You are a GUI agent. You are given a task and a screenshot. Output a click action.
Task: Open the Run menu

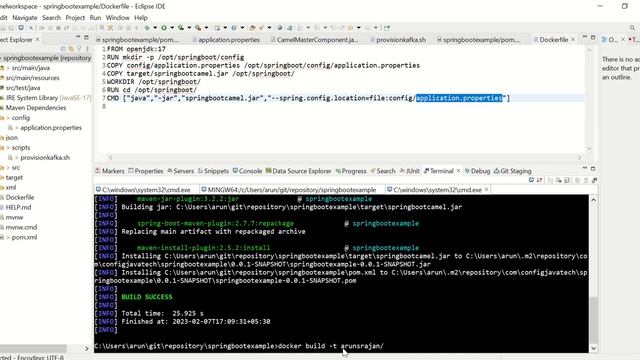coord(95,18)
